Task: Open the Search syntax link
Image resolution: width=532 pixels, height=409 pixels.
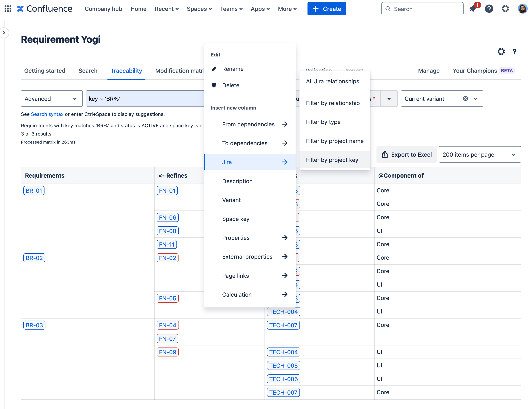Action: point(47,114)
